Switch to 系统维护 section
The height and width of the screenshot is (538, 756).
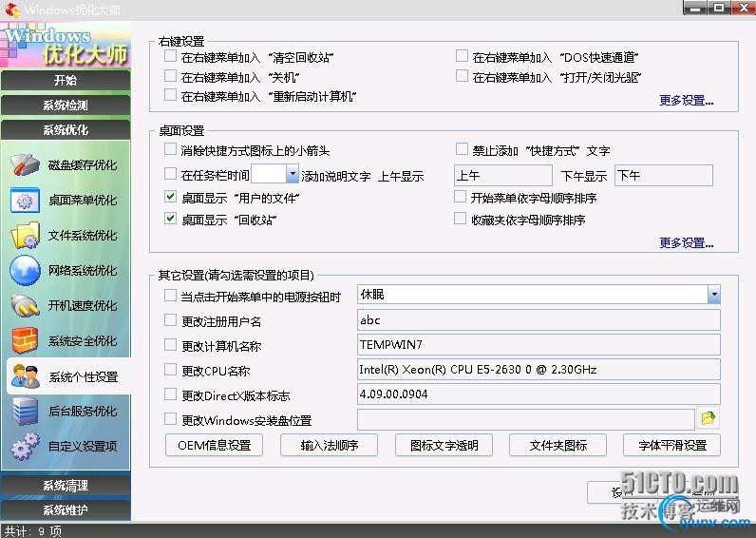tap(66, 509)
